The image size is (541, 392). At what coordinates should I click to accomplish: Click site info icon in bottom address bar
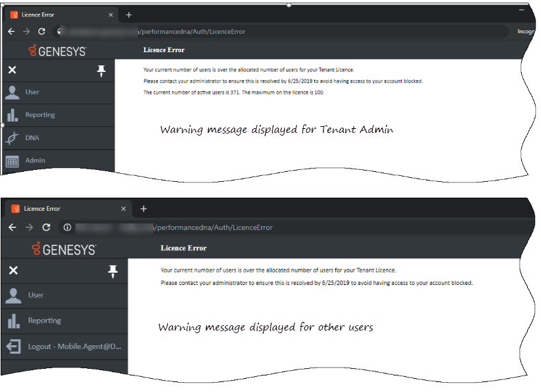[67, 227]
